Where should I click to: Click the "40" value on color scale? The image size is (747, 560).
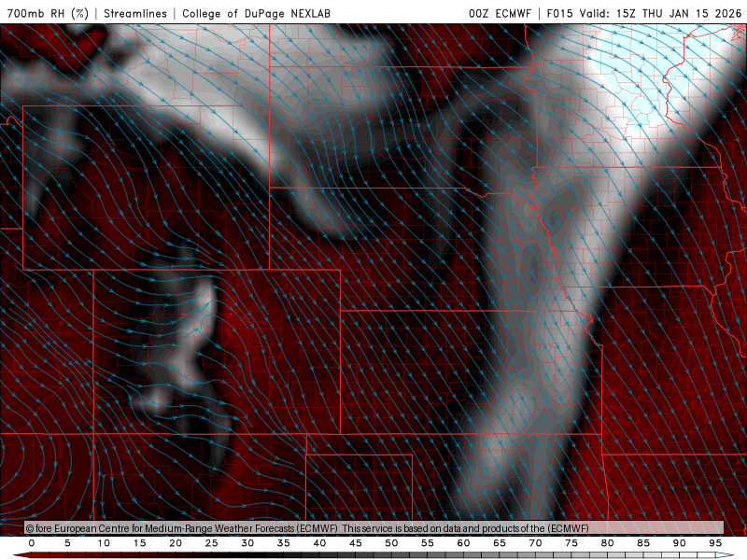pos(319,543)
